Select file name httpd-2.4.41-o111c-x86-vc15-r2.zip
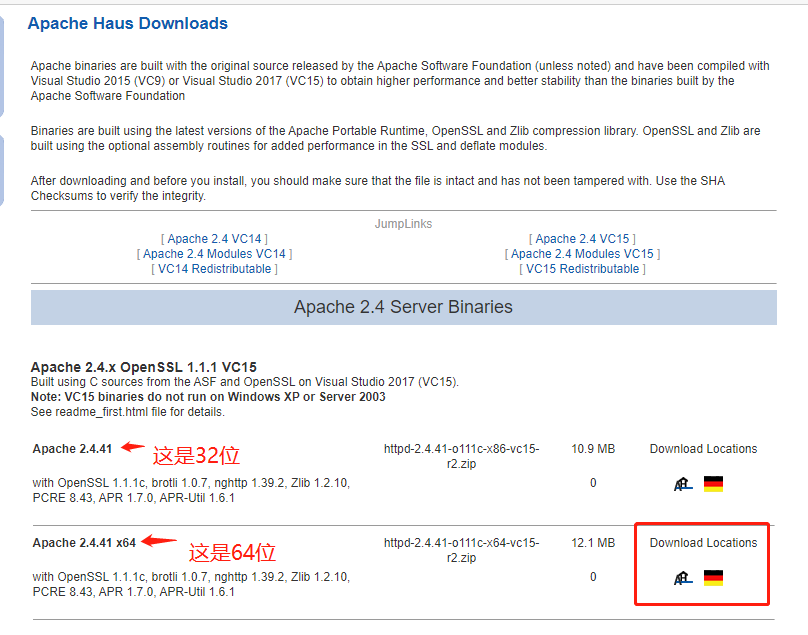Viewport: 808px width, 635px height. (461, 456)
